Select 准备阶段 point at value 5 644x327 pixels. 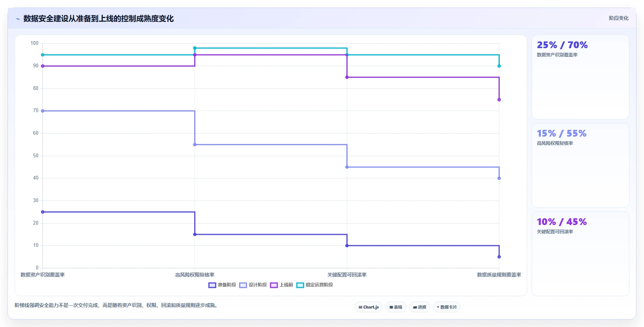pos(499,257)
